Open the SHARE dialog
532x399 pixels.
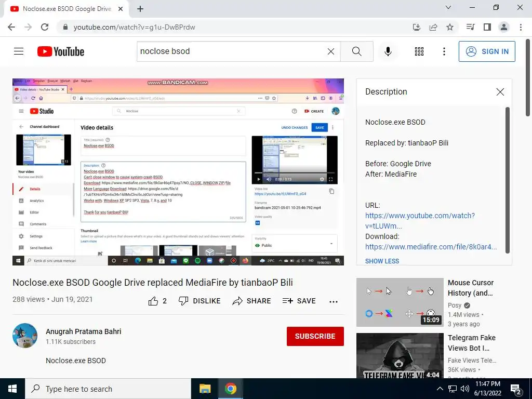(x=252, y=301)
